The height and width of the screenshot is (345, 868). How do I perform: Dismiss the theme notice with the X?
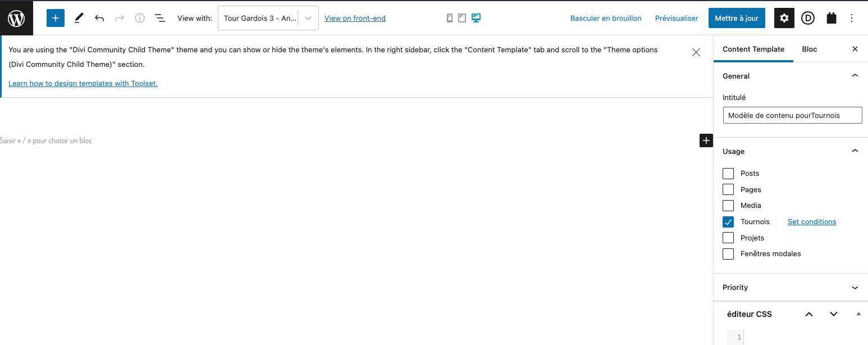696,52
